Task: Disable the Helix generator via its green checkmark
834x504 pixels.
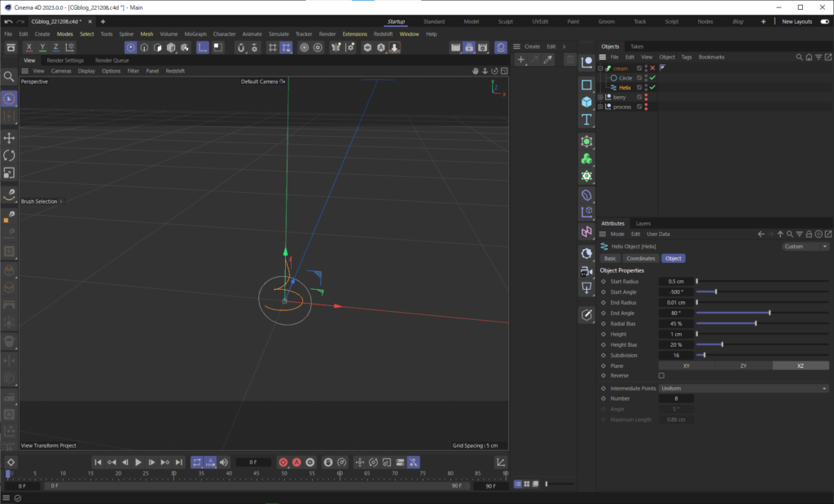Action: (x=652, y=87)
